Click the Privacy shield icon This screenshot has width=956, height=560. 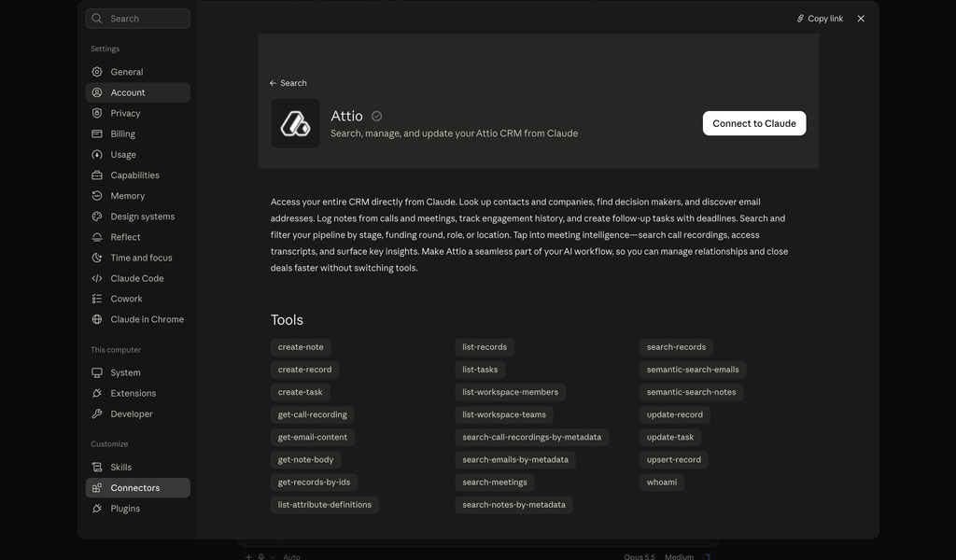click(x=97, y=113)
